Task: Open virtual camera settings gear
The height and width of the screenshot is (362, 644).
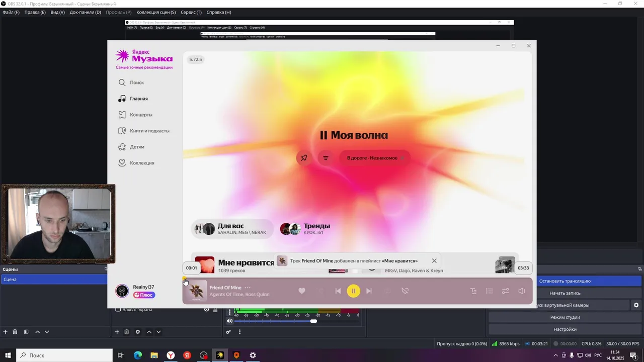Action: point(636,305)
